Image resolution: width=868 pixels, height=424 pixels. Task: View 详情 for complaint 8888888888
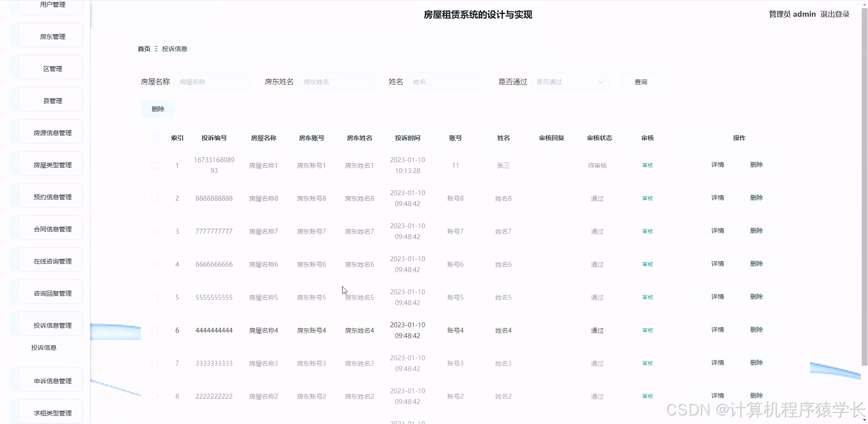[717, 198]
